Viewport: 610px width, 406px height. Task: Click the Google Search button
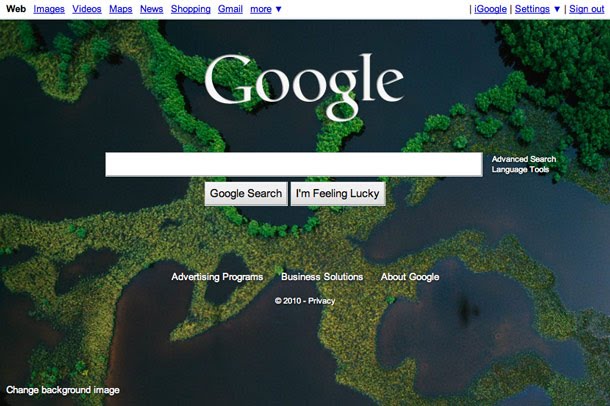coord(246,194)
